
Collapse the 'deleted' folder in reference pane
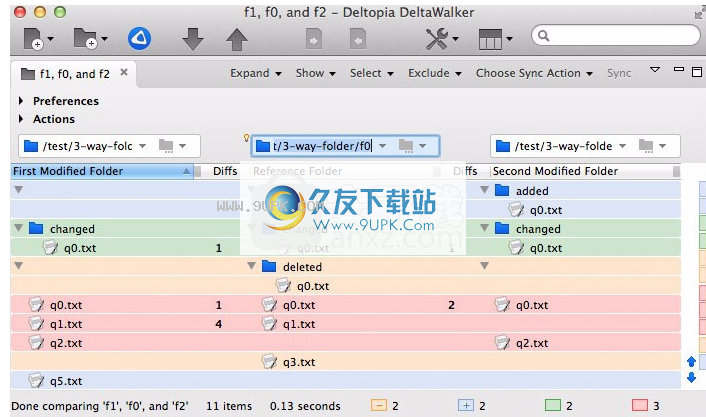point(252,266)
